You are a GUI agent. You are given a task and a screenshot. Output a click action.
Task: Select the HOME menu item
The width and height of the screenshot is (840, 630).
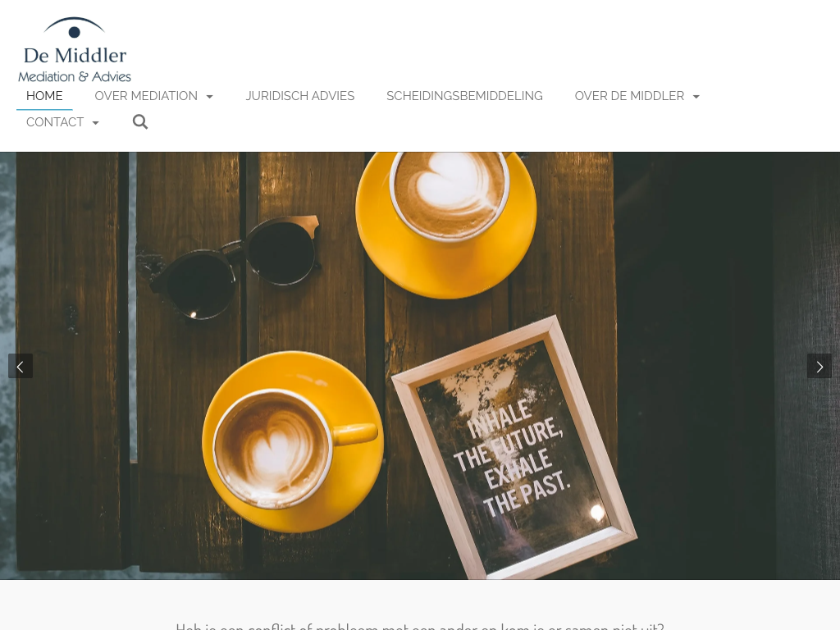(44, 96)
